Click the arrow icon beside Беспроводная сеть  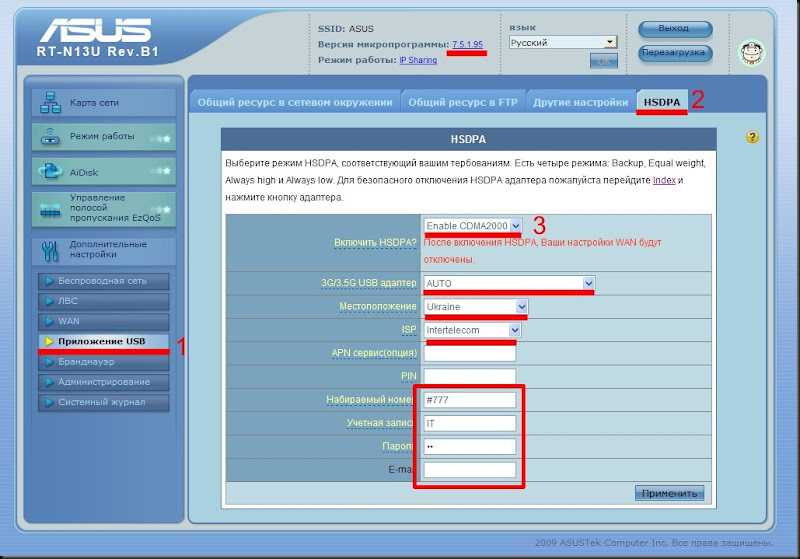point(49,281)
